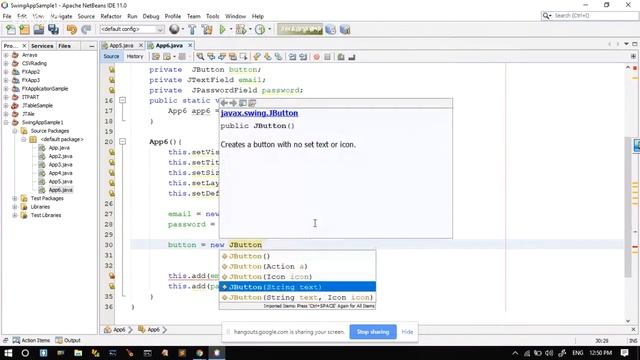Click the New Project toolbar icon
The height and width of the screenshot is (360, 640).
(24, 29)
